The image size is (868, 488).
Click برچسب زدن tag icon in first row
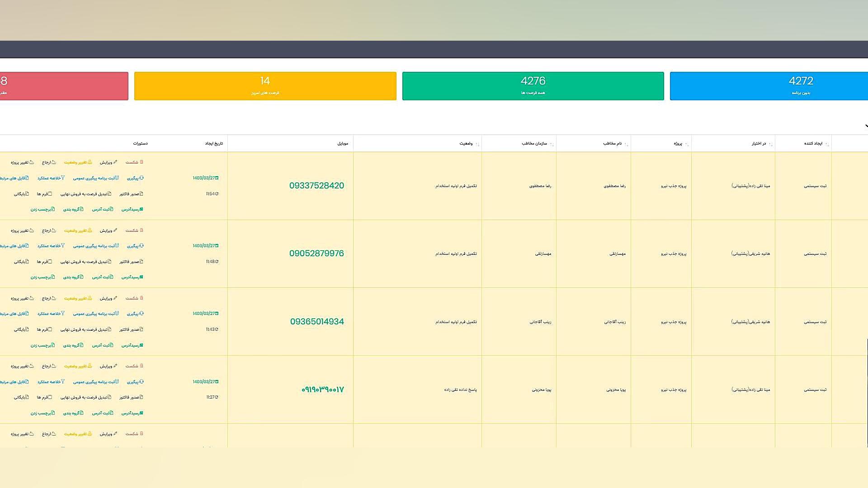[53, 209]
